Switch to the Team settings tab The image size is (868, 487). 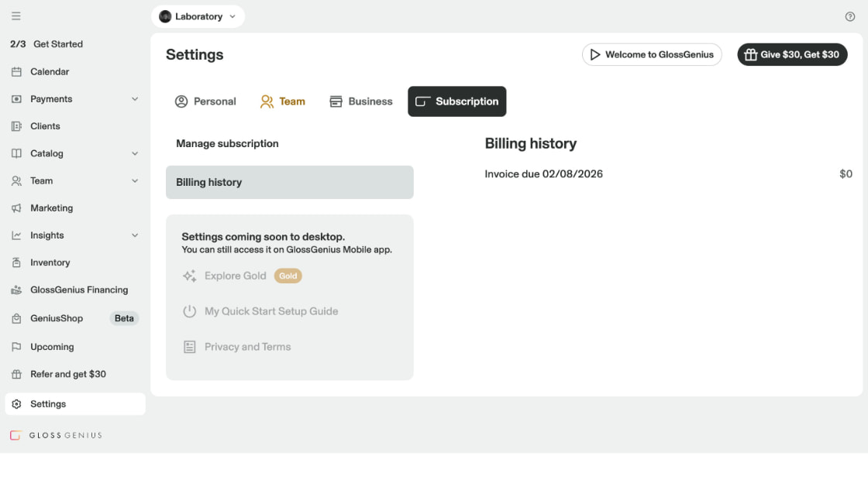click(x=282, y=101)
